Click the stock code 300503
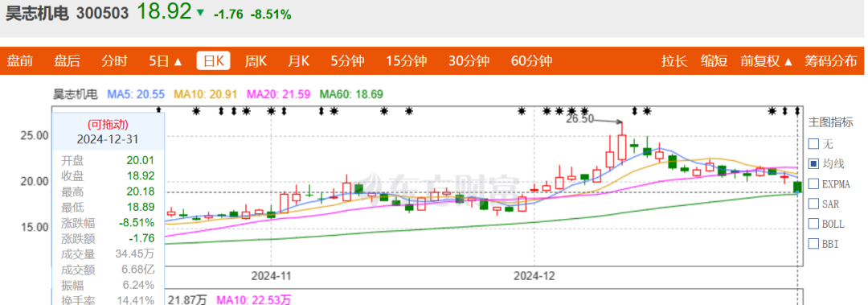Screen dimensions: 868x305 point(102,14)
